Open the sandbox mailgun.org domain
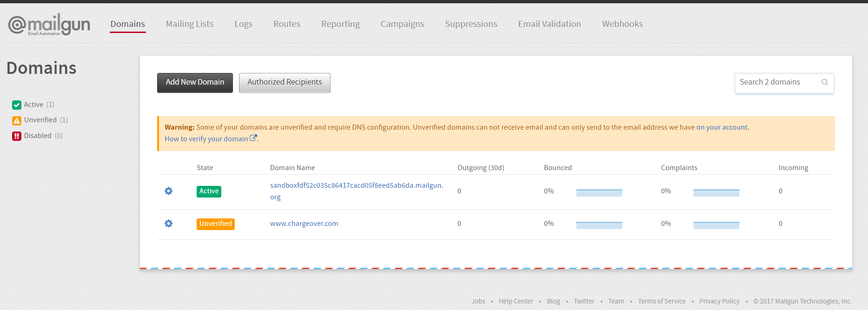868x310 pixels. click(357, 191)
